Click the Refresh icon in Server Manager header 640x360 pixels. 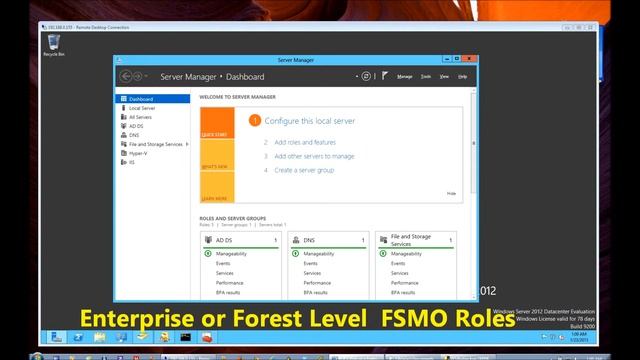(x=366, y=76)
